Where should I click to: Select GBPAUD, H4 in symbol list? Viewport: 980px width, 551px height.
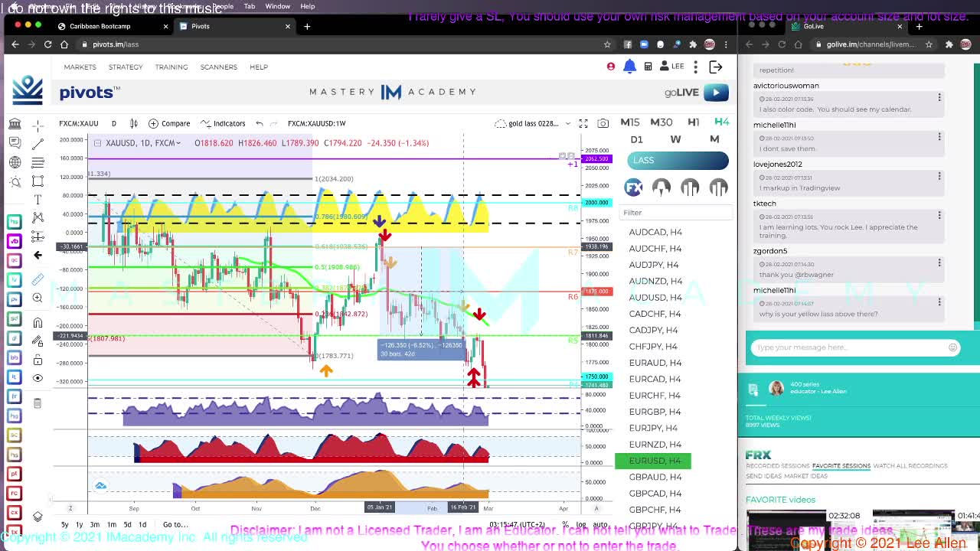pyautogui.click(x=655, y=477)
